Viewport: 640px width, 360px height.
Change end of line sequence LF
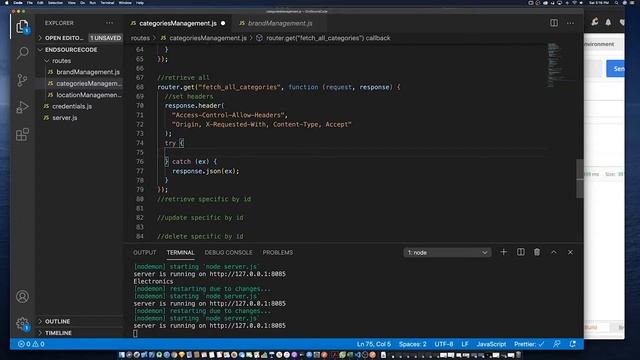(x=465, y=344)
